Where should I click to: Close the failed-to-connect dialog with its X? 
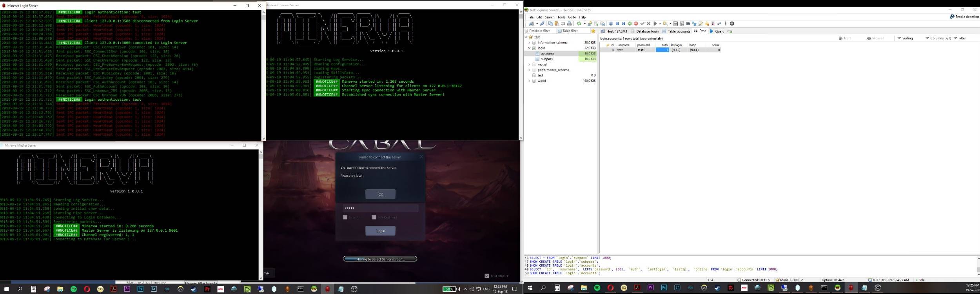click(x=421, y=157)
